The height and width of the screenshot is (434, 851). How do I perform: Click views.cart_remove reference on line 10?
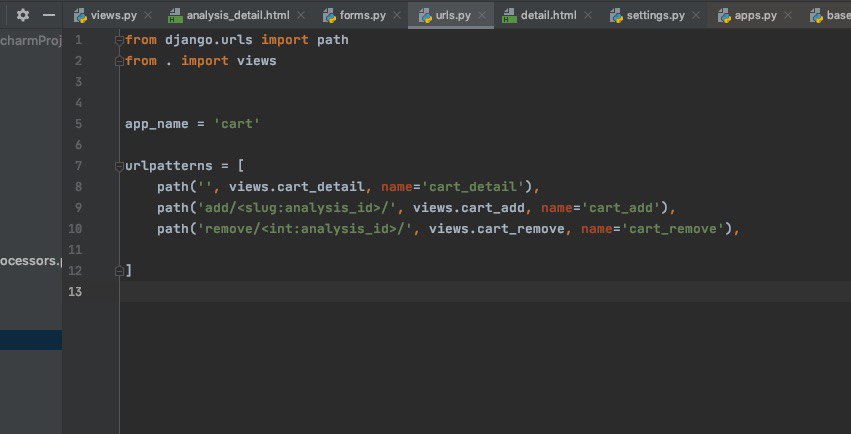(497, 229)
